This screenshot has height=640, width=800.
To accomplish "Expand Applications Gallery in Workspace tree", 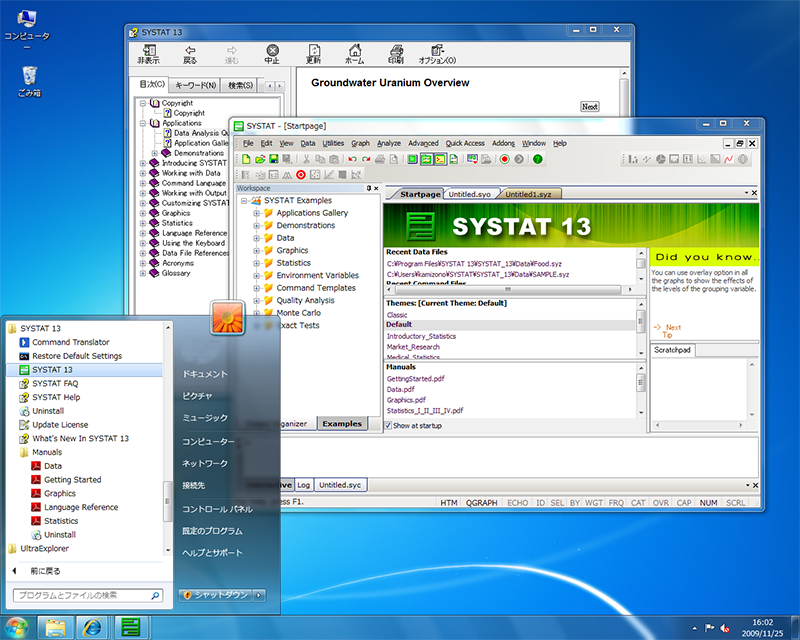I will coord(257,213).
